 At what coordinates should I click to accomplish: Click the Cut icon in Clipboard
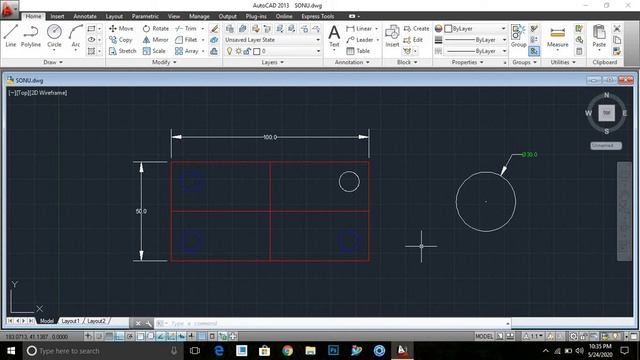click(x=617, y=29)
